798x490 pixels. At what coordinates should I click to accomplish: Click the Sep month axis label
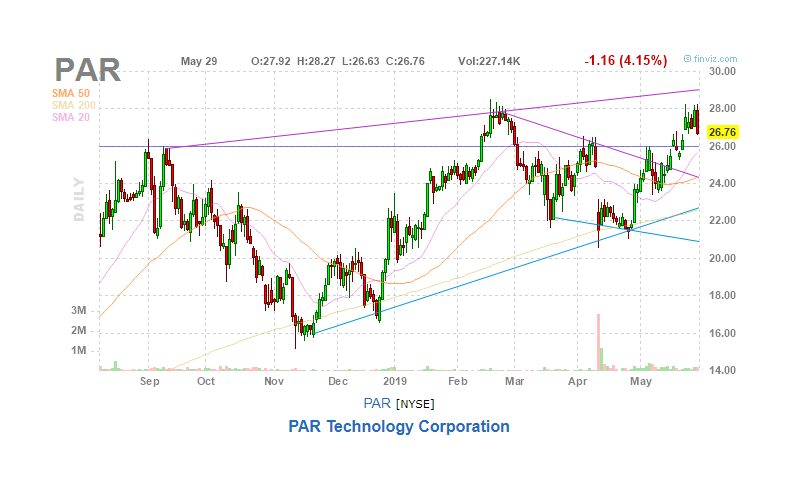[150, 381]
